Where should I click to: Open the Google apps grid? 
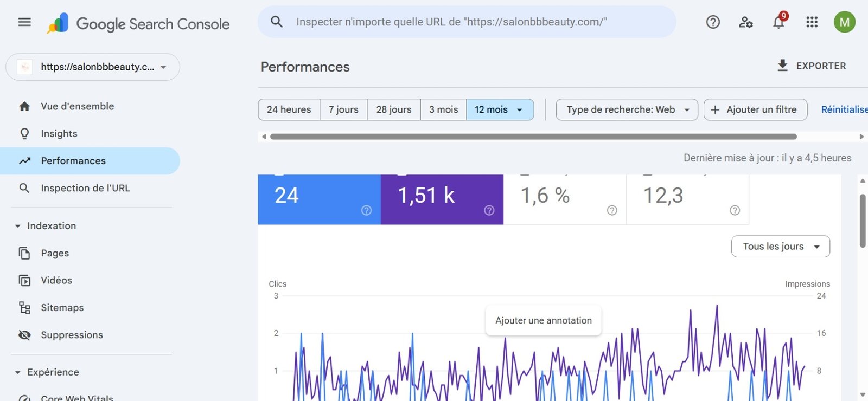[812, 22]
